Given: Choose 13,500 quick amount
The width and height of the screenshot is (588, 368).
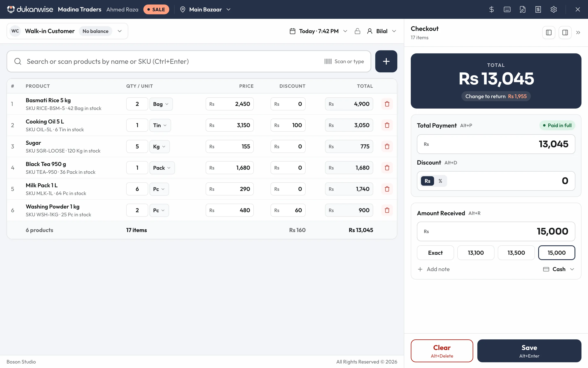Looking at the screenshot, I should coord(516,253).
